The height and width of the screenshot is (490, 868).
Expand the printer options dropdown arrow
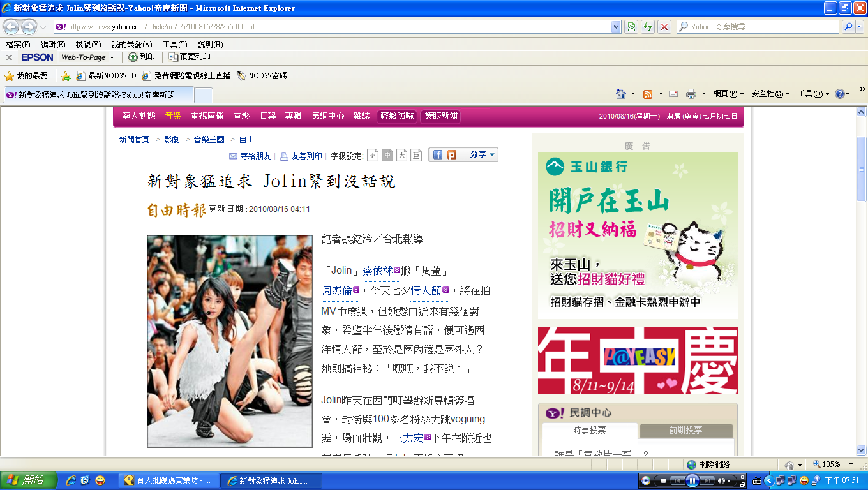(703, 94)
